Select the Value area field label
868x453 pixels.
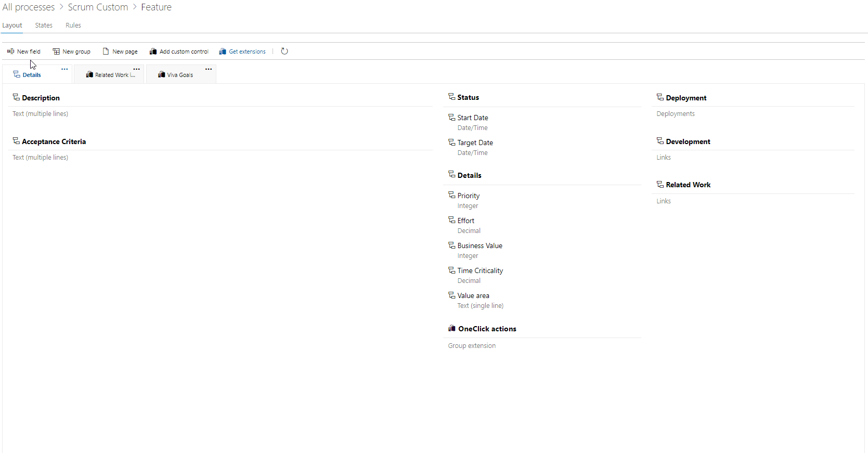(473, 295)
